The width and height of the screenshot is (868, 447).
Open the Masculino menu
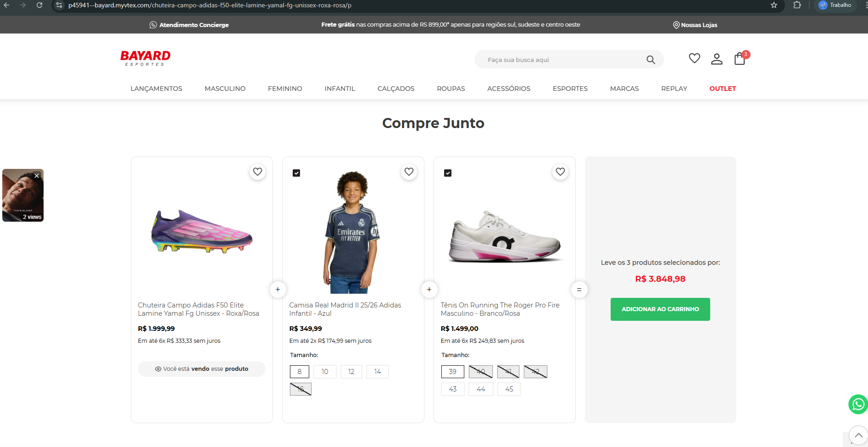point(225,89)
